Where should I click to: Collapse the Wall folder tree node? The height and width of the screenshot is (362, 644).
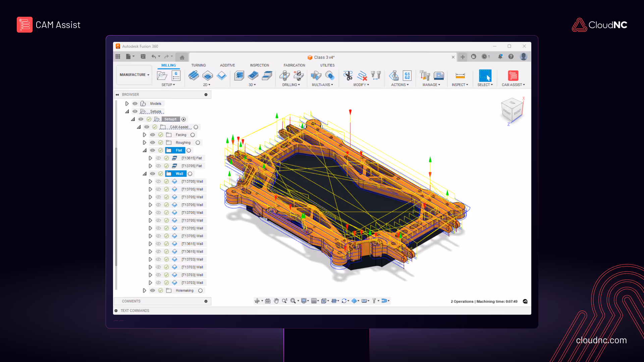point(145,174)
